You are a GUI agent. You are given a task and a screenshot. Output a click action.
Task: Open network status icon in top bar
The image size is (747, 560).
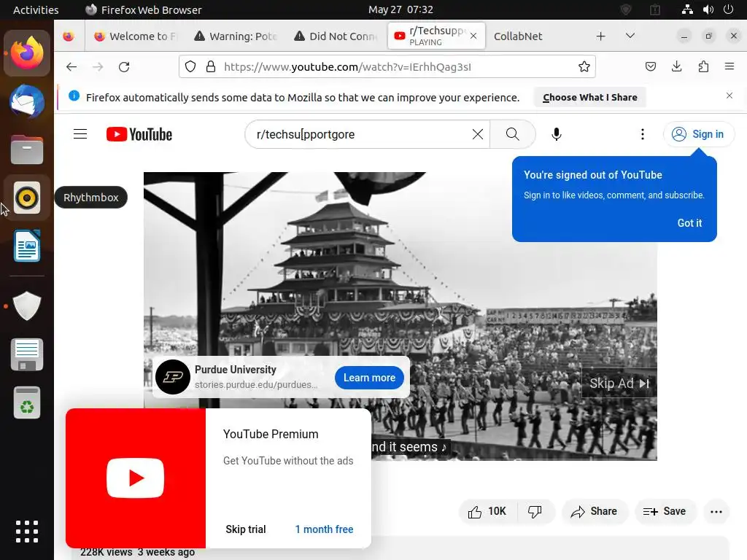point(687,9)
